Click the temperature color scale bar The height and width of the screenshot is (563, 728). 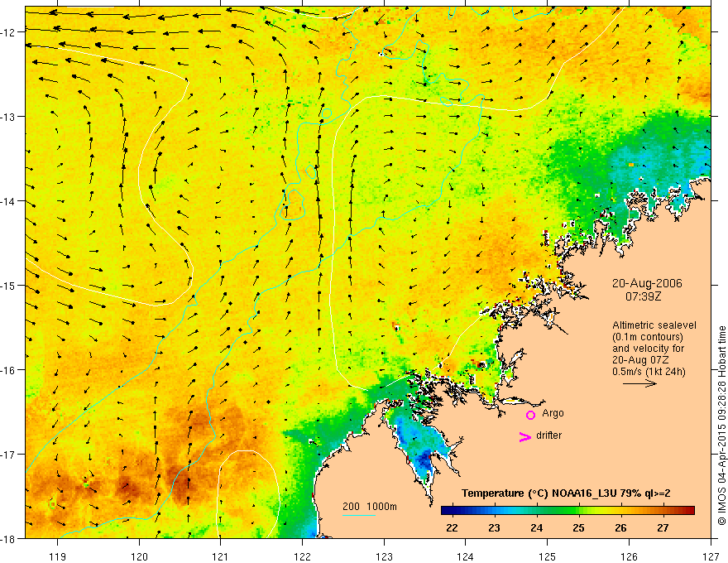pyautogui.click(x=568, y=511)
